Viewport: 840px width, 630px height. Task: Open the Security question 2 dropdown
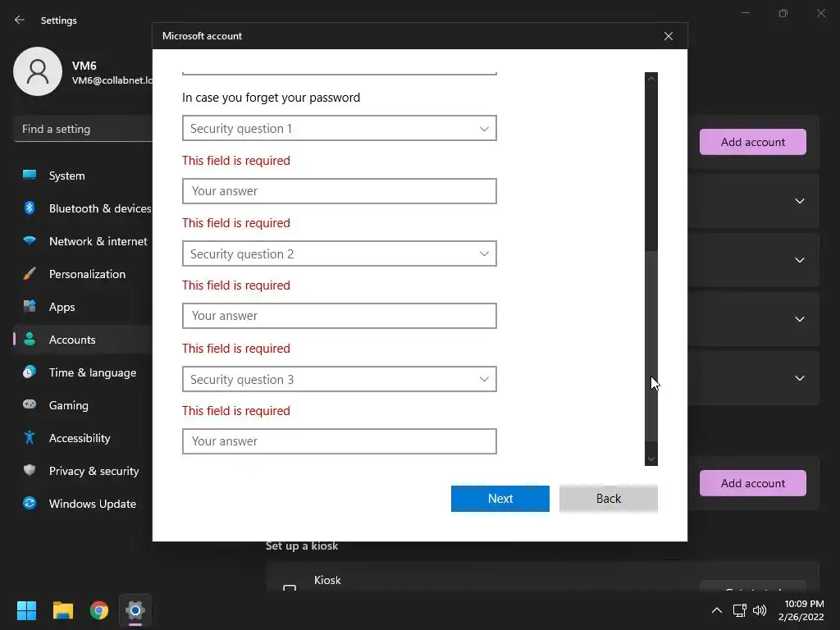339,253
